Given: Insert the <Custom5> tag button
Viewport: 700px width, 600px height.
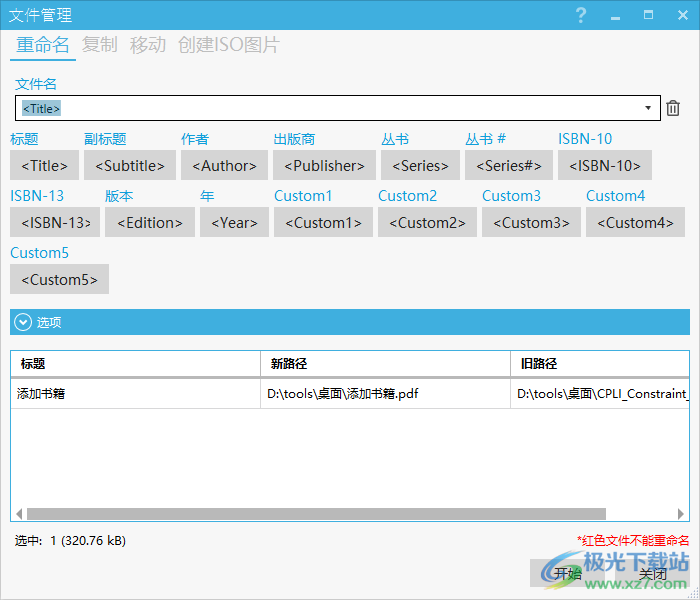Looking at the screenshot, I should [59, 279].
